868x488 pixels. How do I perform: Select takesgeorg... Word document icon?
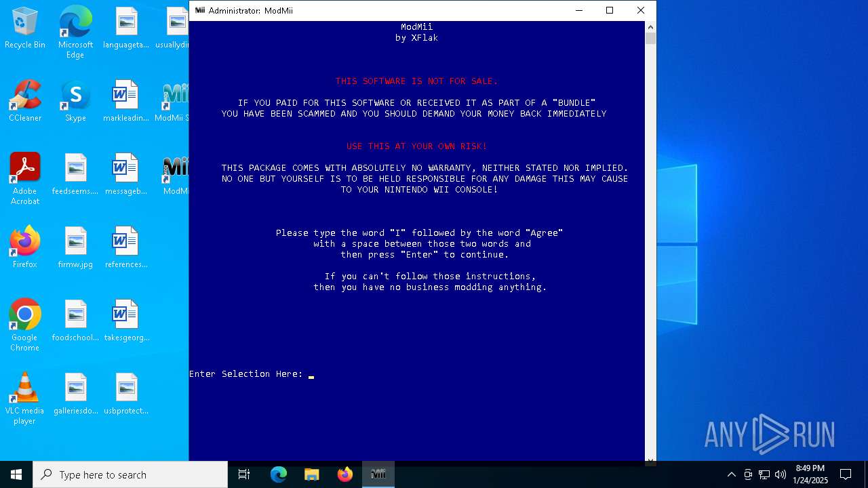coord(126,321)
